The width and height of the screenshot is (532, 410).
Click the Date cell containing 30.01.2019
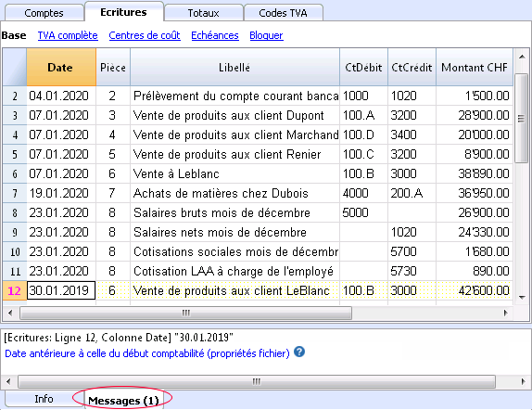[x=61, y=290]
